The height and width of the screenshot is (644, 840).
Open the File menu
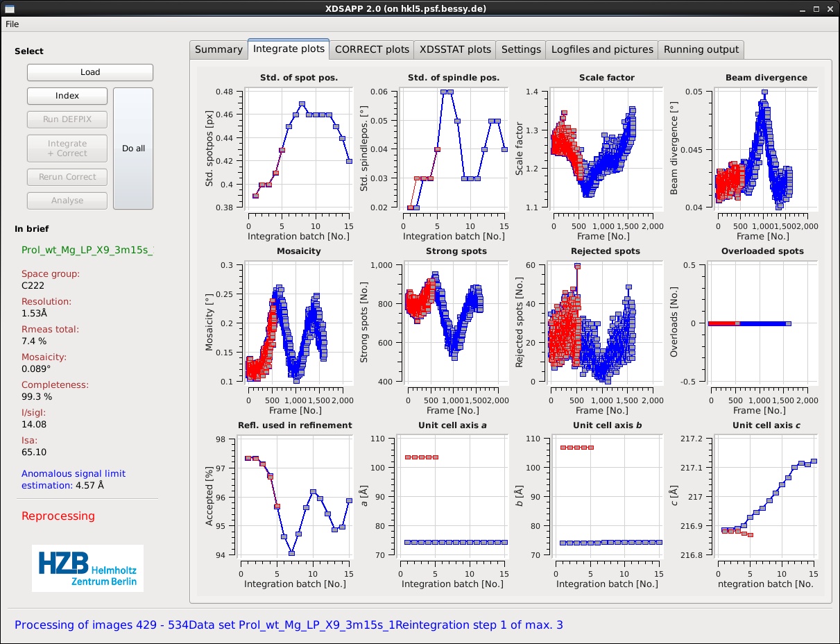pyautogui.click(x=12, y=24)
